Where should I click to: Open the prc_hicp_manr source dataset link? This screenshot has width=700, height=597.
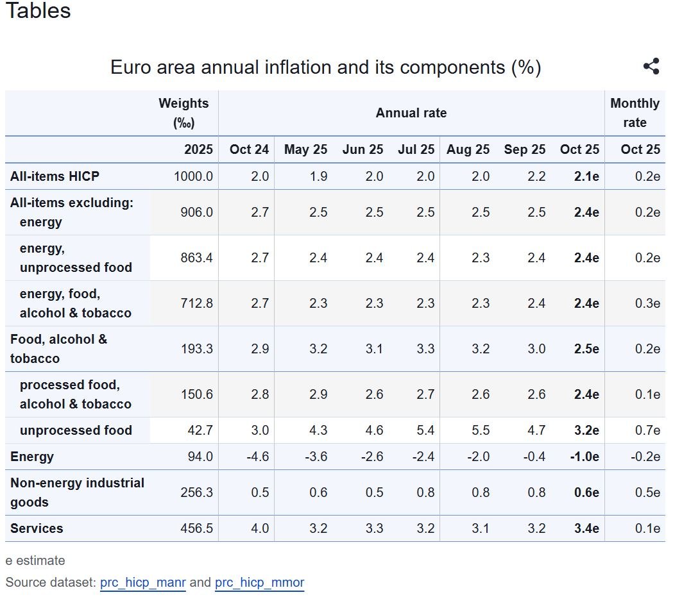[x=142, y=583]
